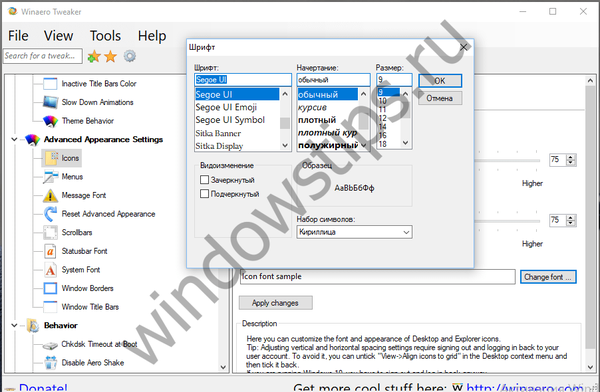This screenshot has height=392, width=600.
Task: Click the orange bookmarks star icon
Action: [x=111, y=56]
